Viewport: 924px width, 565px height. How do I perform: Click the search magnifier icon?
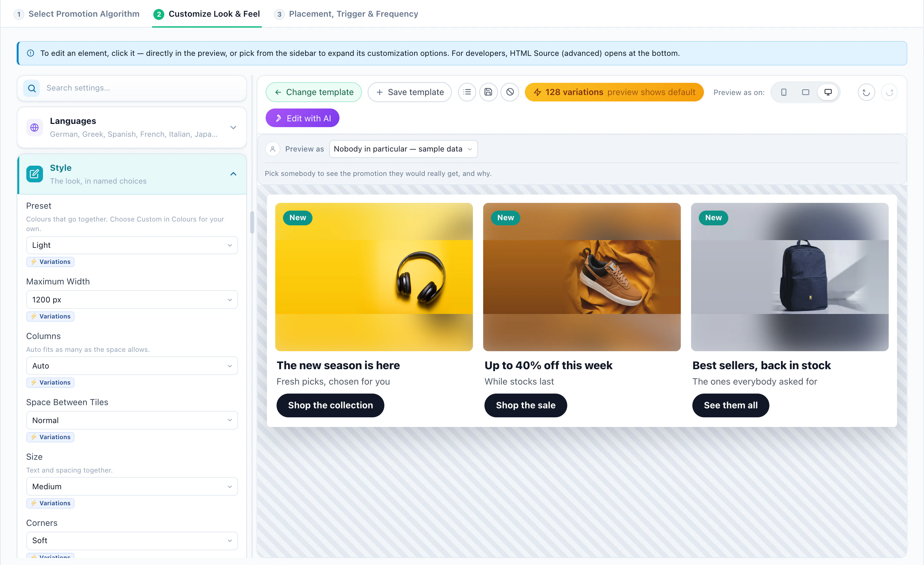[32, 88]
